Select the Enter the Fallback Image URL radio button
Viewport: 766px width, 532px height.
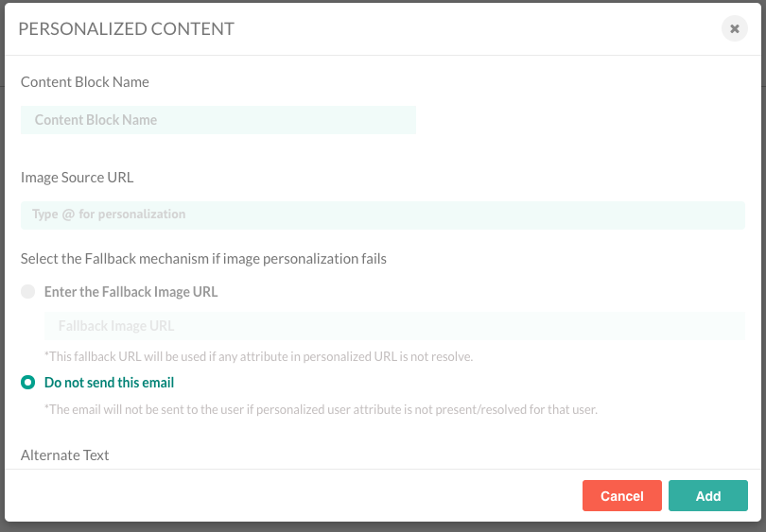(x=28, y=291)
